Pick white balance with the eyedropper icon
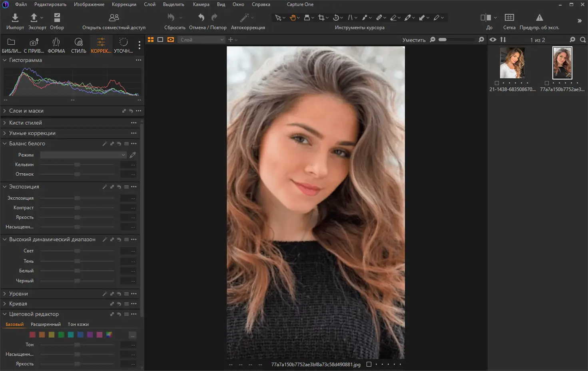 point(133,155)
